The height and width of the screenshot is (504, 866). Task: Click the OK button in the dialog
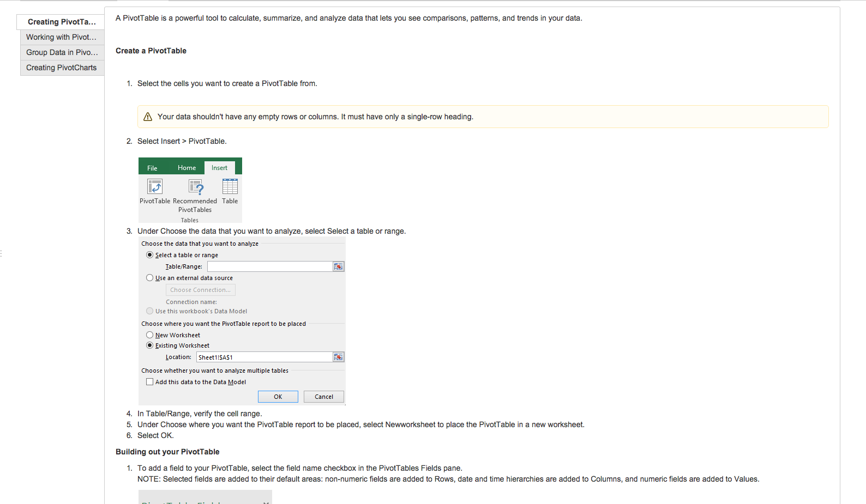(x=278, y=397)
